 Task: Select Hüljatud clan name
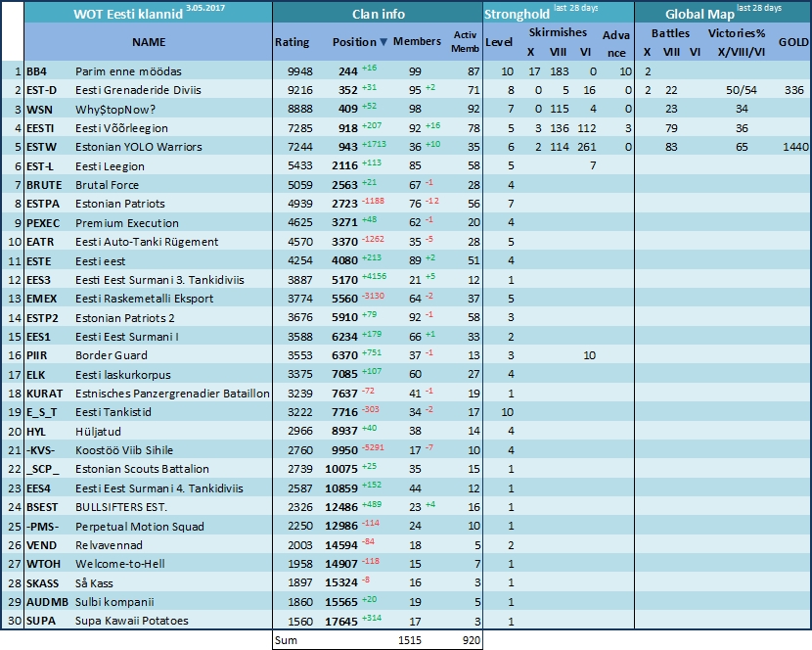click(x=98, y=432)
